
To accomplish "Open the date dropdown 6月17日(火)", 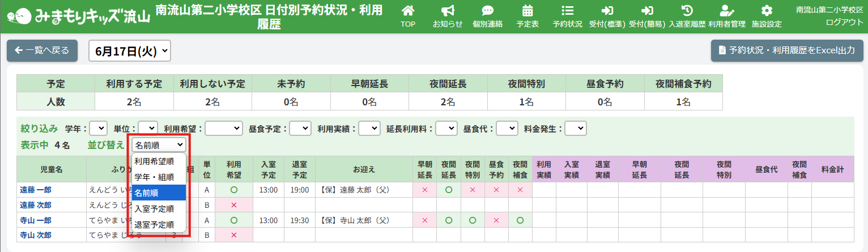I will tap(130, 50).
